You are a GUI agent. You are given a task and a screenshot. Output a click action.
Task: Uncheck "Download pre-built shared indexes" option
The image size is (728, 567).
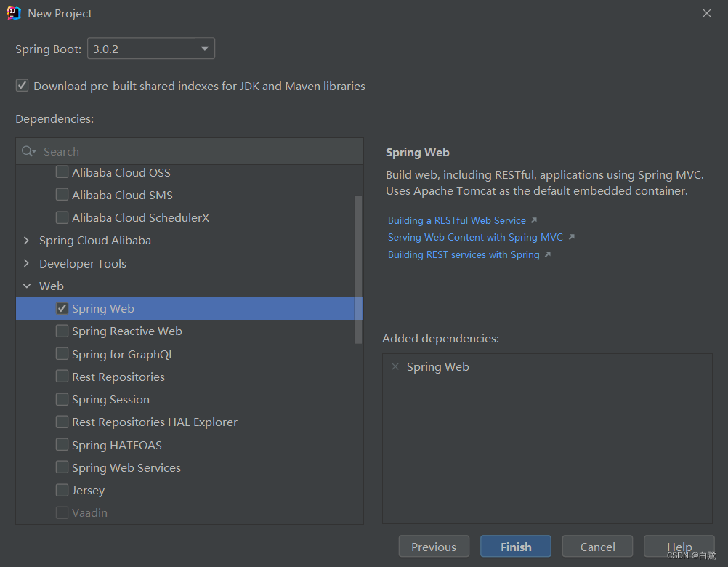pyautogui.click(x=22, y=85)
